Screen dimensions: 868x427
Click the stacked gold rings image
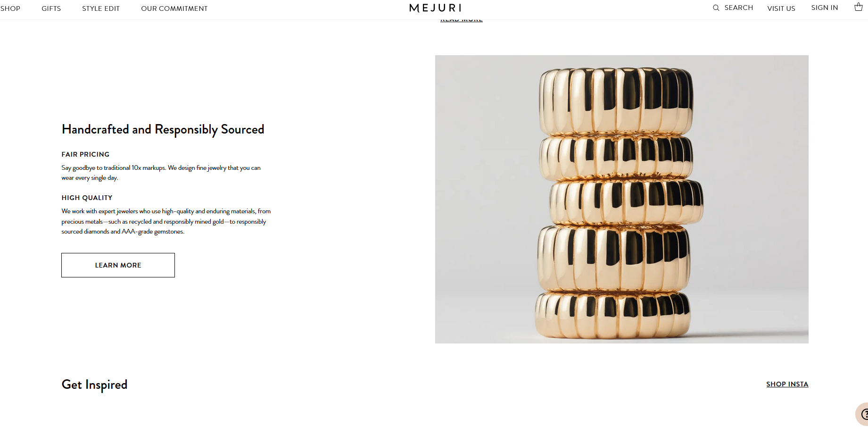coord(621,199)
